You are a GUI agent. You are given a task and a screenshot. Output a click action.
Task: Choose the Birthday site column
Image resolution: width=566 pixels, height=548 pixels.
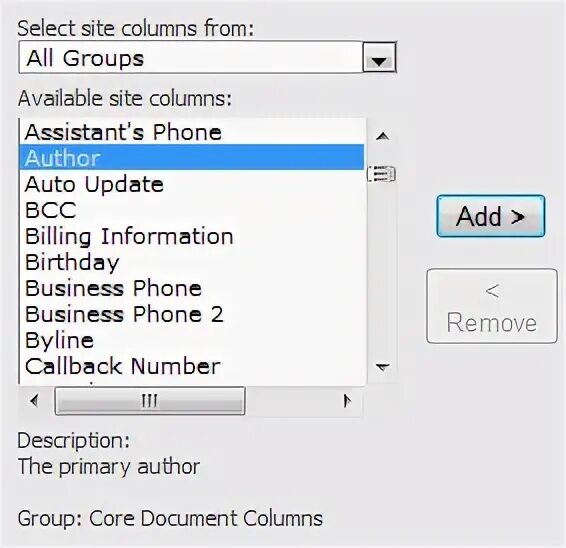pyautogui.click(x=192, y=262)
